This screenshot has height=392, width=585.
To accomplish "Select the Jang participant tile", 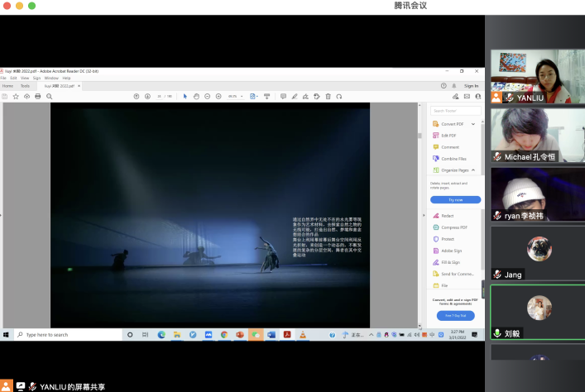I will [x=538, y=253].
